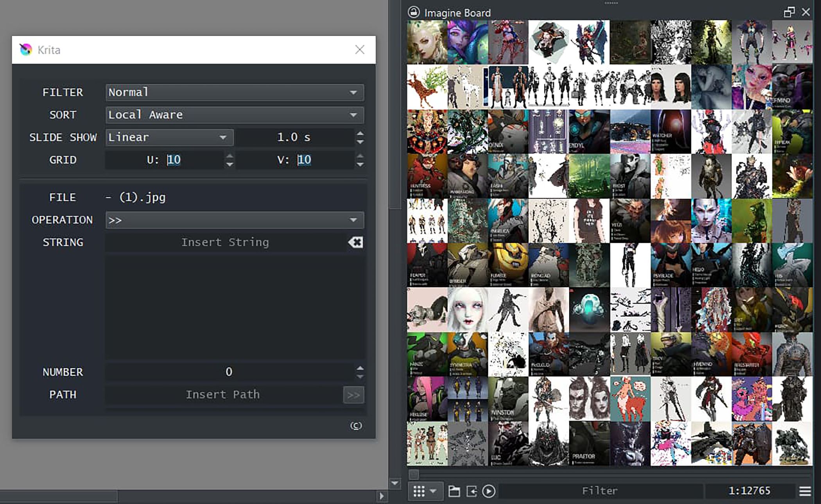
Task: Open the SORT dropdown showing Local Aware
Action: click(234, 115)
